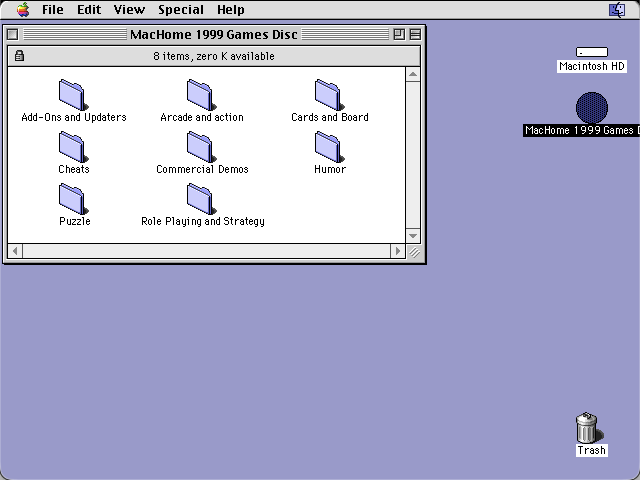Click the 'Arcade and action' label
This screenshot has width=640, height=480.
[202, 117]
